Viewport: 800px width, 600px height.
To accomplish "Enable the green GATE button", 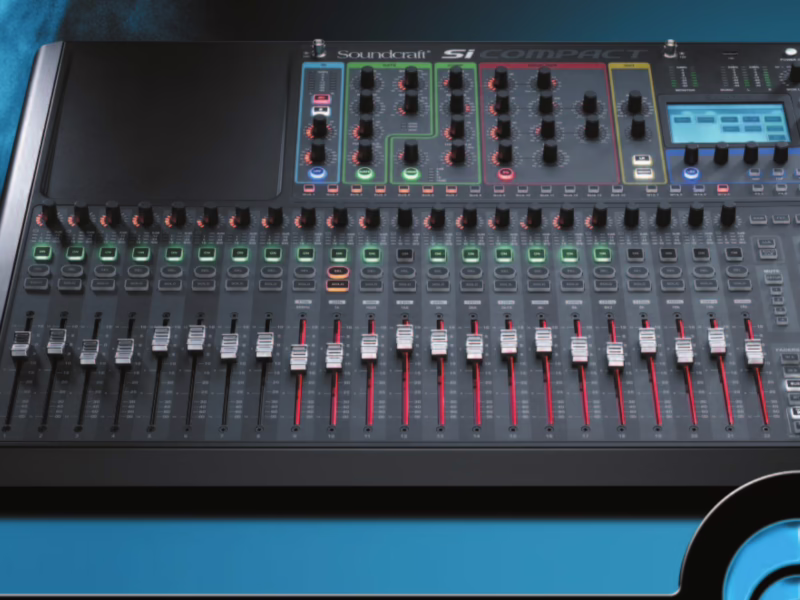I will click(x=364, y=173).
